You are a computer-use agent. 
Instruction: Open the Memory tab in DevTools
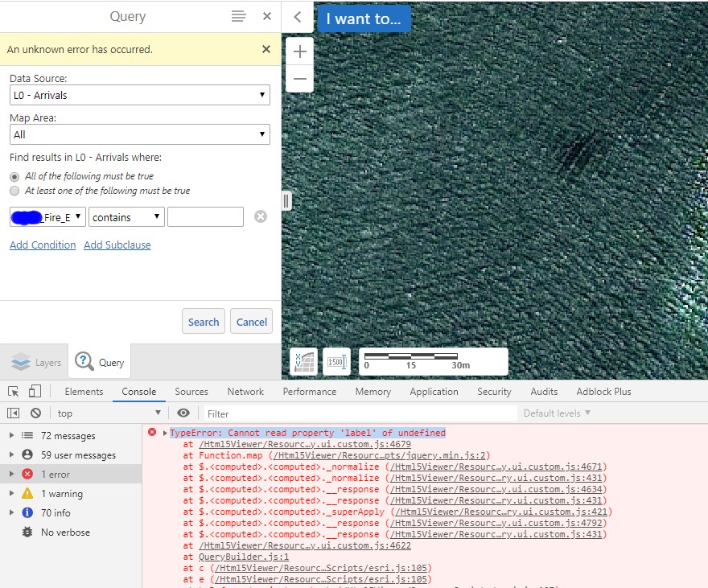pyautogui.click(x=373, y=392)
